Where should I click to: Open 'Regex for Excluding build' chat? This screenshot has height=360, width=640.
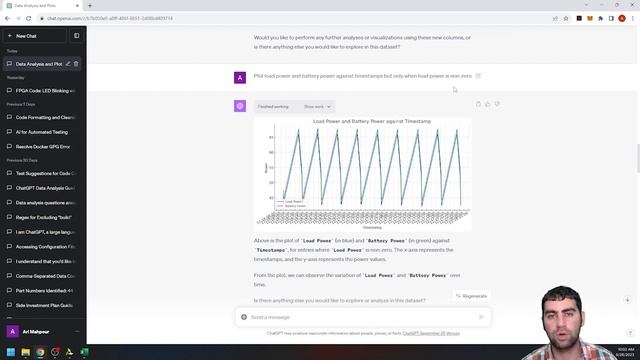coord(42,218)
